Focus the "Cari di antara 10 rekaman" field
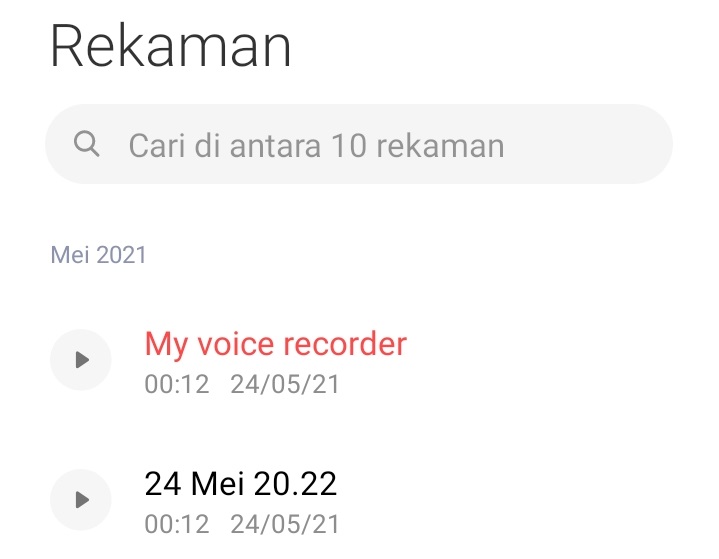Viewport: 719px width, 559px height. point(359,144)
